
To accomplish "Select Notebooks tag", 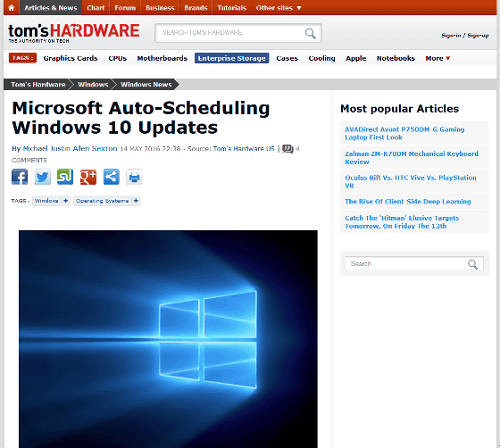I will 396,58.
